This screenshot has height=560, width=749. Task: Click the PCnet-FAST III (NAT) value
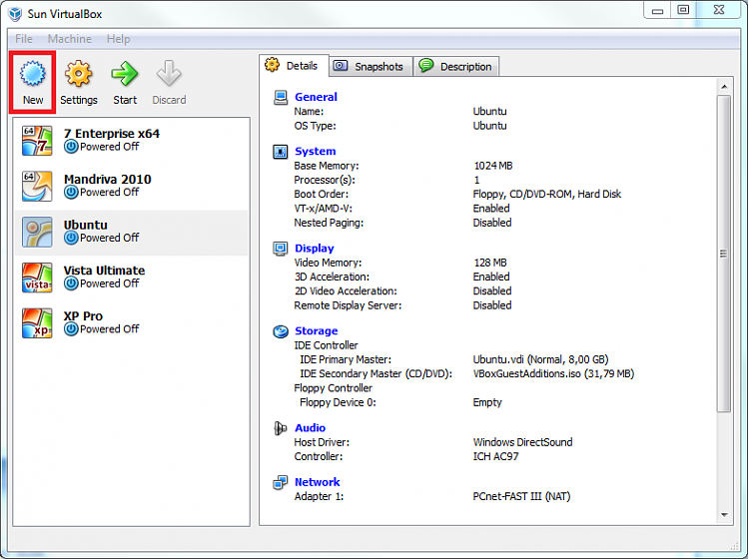(521, 496)
